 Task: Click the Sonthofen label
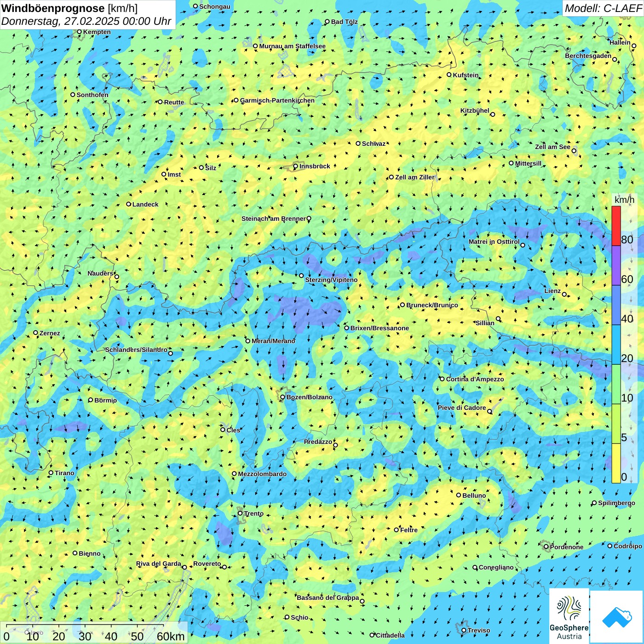(92, 95)
